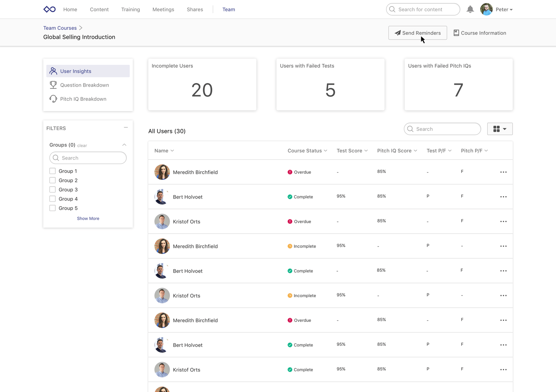The image size is (556, 392).
Task: Click Show More groups link
Action: [88, 218]
